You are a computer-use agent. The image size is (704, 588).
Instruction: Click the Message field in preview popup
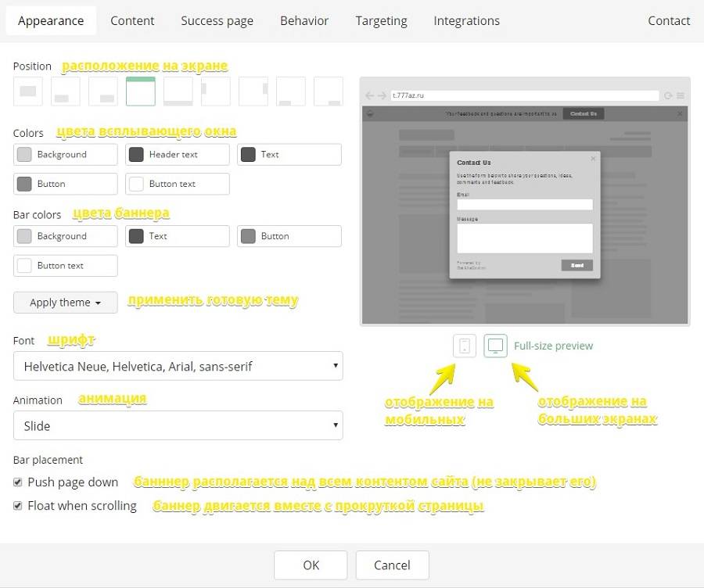[525, 238]
